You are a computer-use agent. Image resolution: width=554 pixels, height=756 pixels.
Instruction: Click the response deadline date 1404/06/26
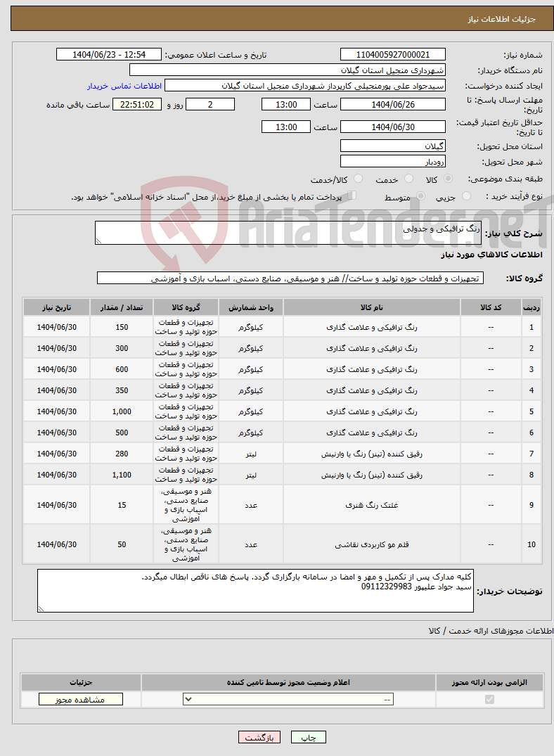393,105
